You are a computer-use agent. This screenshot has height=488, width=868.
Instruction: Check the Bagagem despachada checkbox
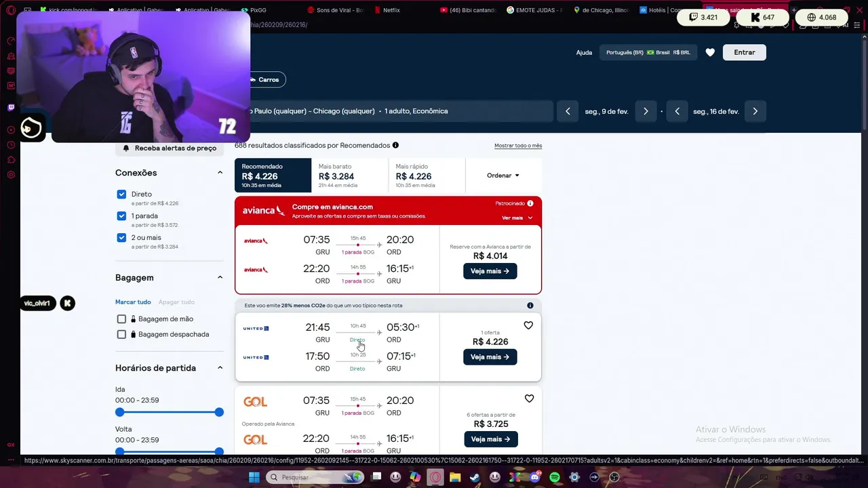pos(121,334)
